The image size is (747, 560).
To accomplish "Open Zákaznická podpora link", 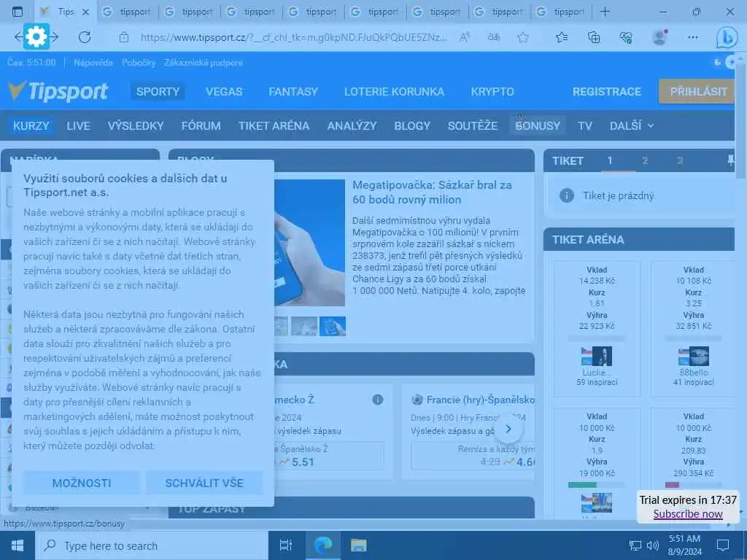I will click(x=204, y=63).
